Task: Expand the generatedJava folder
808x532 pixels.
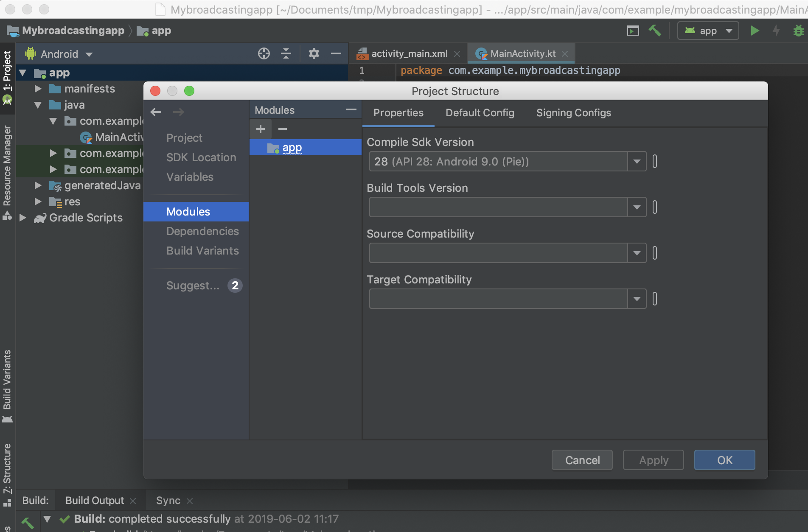Action: (x=38, y=185)
